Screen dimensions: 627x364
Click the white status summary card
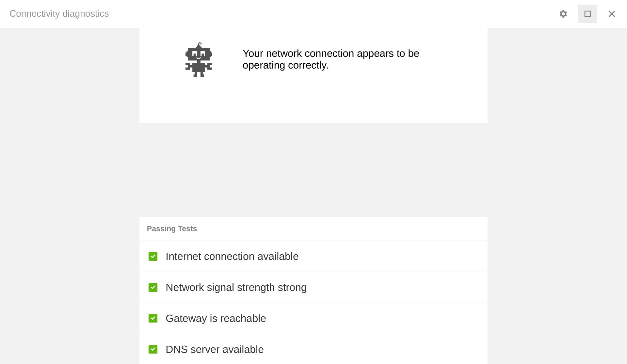point(313,75)
